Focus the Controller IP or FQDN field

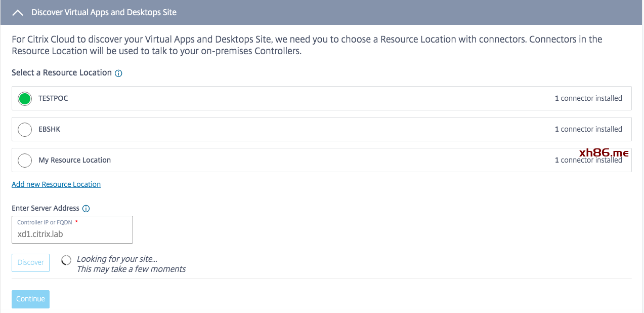pos(72,230)
